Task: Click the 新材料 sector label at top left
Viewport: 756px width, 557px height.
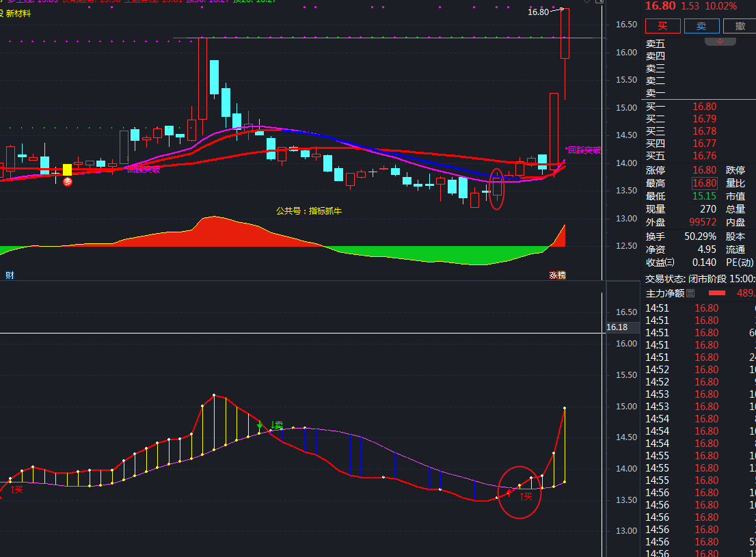Action: click(18, 14)
